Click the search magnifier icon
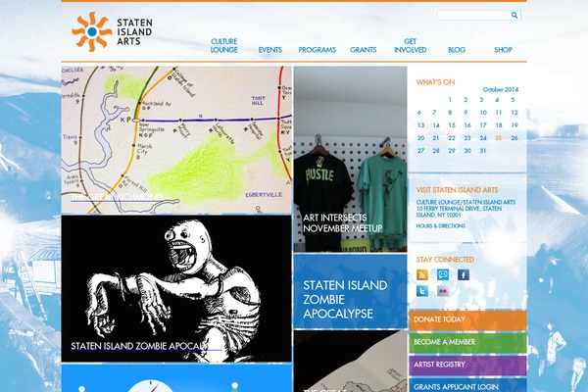The width and height of the screenshot is (588, 392). click(514, 15)
